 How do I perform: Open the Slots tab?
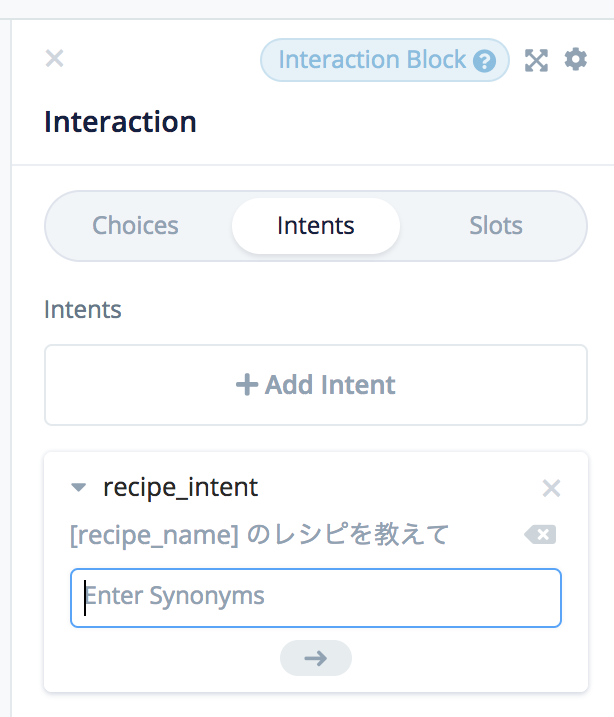pyautogui.click(x=496, y=226)
